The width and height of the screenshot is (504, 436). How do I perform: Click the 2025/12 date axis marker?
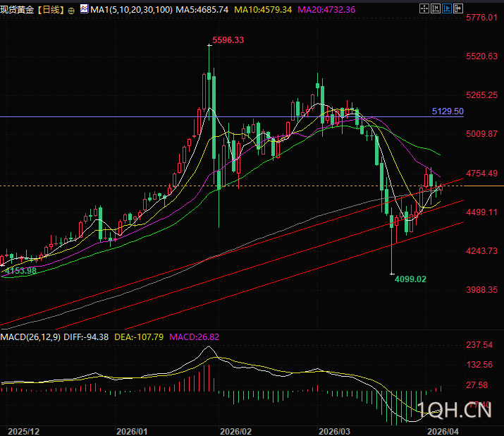(x=23, y=431)
